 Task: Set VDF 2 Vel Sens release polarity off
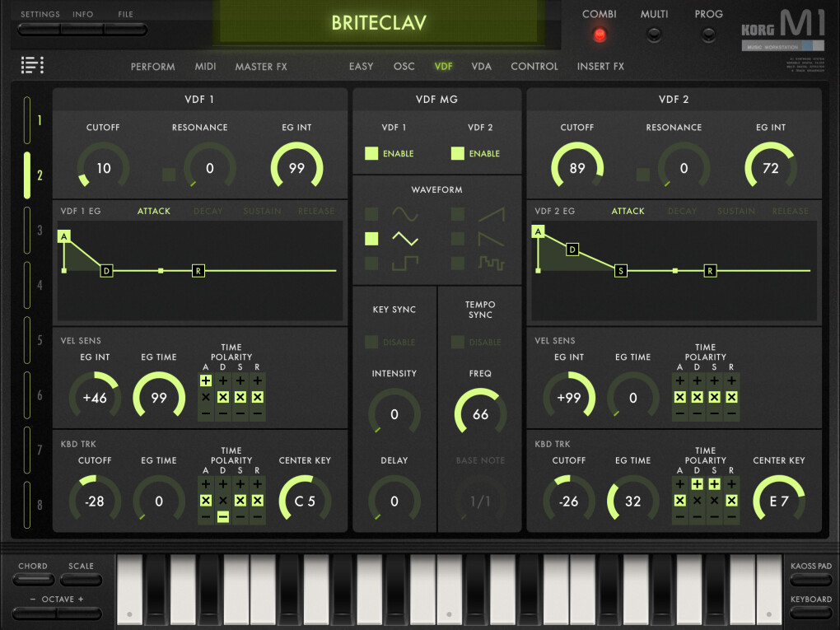point(731,397)
